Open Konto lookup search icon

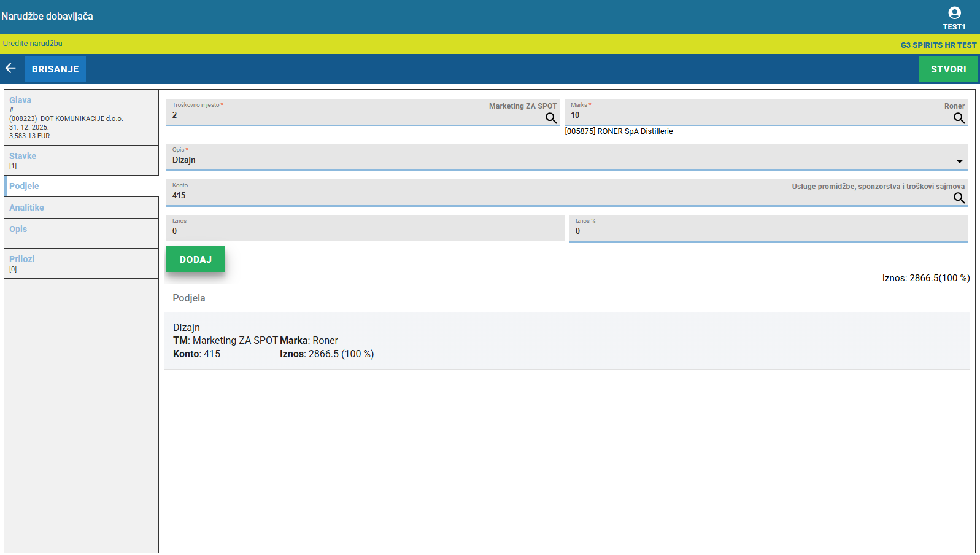(959, 198)
